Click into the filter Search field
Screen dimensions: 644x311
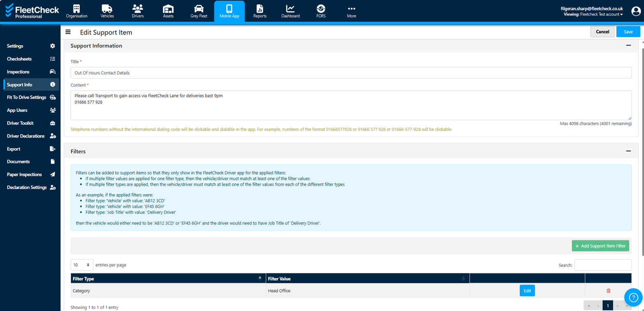(x=603, y=265)
